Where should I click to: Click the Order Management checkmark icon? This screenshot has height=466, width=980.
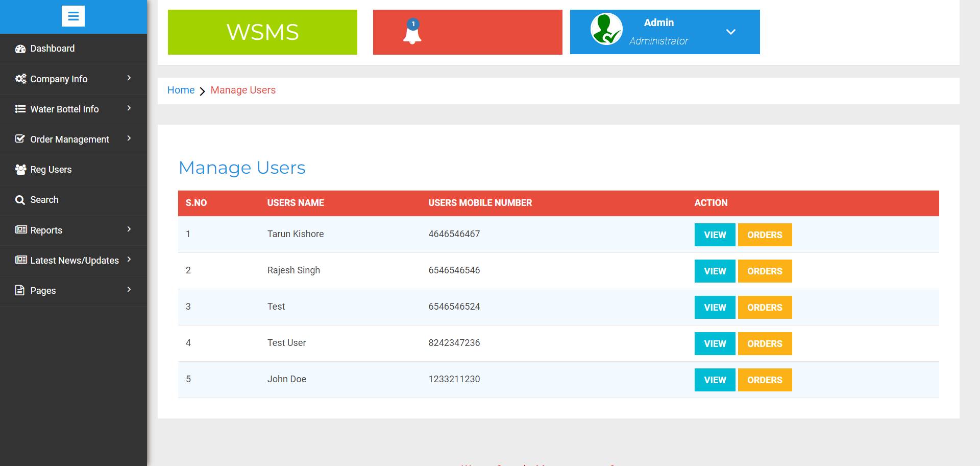click(x=20, y=139)
